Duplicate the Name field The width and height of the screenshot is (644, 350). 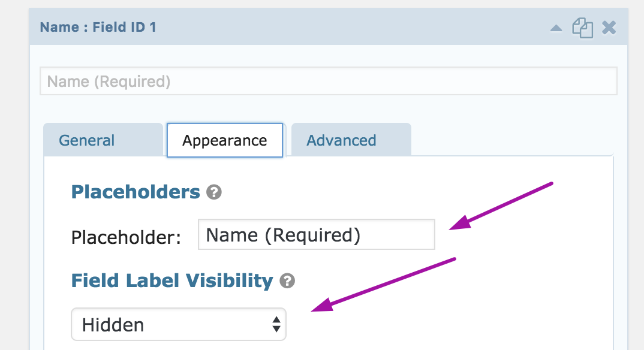[x=582, y=28]
